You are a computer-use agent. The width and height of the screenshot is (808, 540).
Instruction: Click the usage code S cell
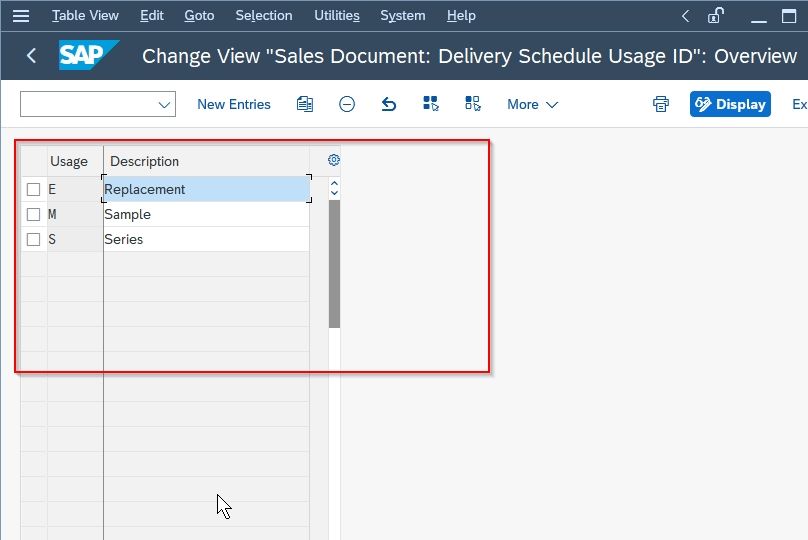[x=75, y=239]
